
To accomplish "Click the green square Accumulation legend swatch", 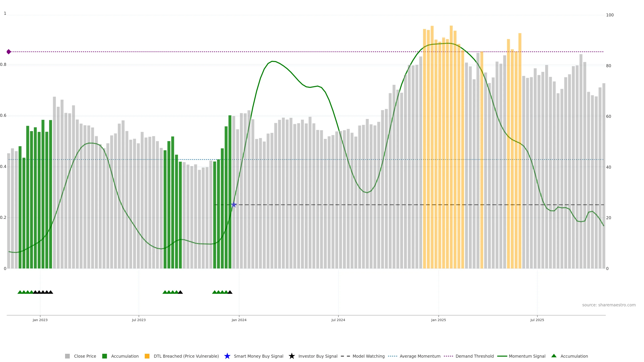I will [x=104, y=356].
